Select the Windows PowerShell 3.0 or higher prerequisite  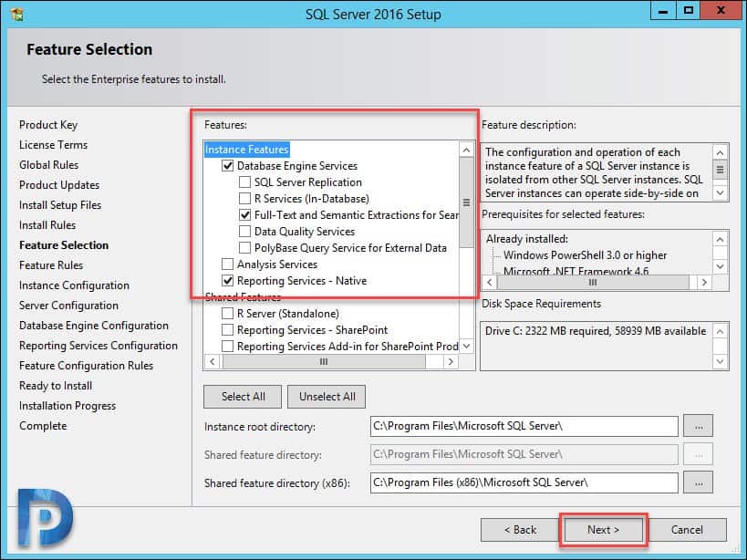(x=585, y=255)
